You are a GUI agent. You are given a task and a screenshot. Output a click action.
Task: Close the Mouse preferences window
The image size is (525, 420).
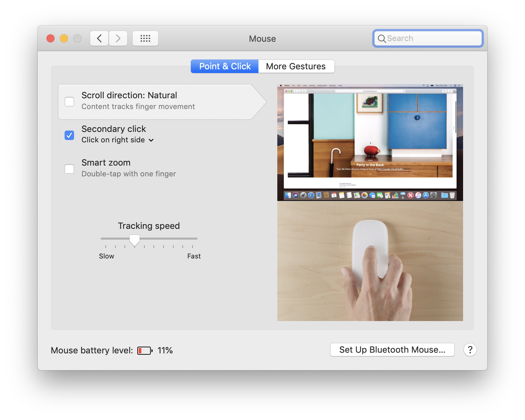50,38
